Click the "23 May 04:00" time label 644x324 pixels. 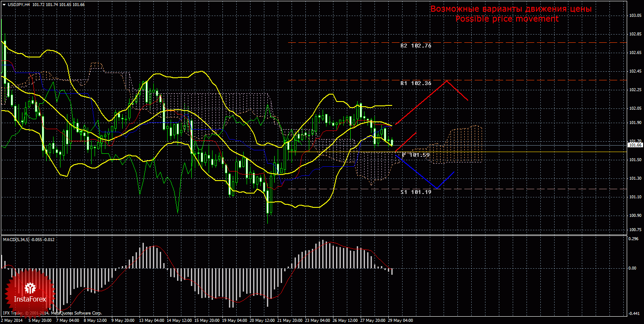coord(317,321)
